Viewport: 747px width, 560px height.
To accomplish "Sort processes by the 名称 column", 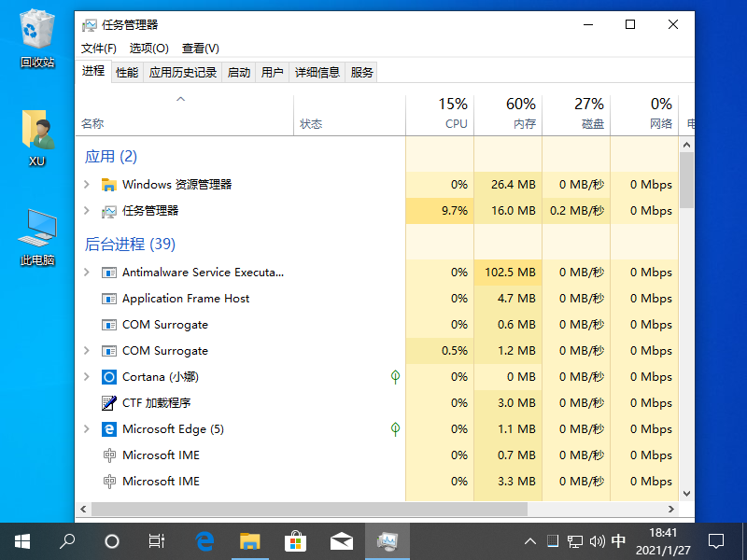I will (184, 116).
